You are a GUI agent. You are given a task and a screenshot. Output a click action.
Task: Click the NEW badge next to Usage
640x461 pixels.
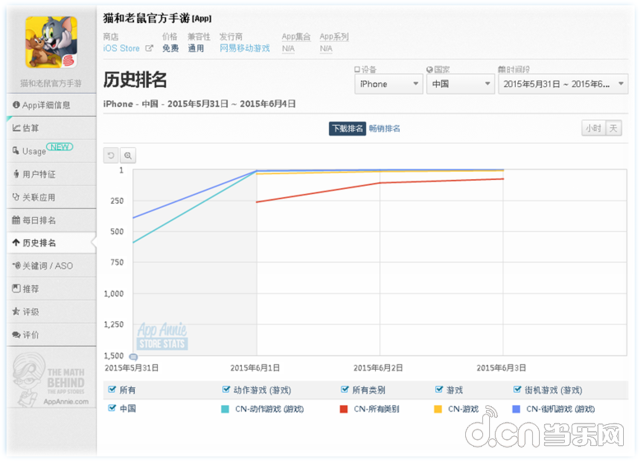pyautogui.click(x=60, y=147)
